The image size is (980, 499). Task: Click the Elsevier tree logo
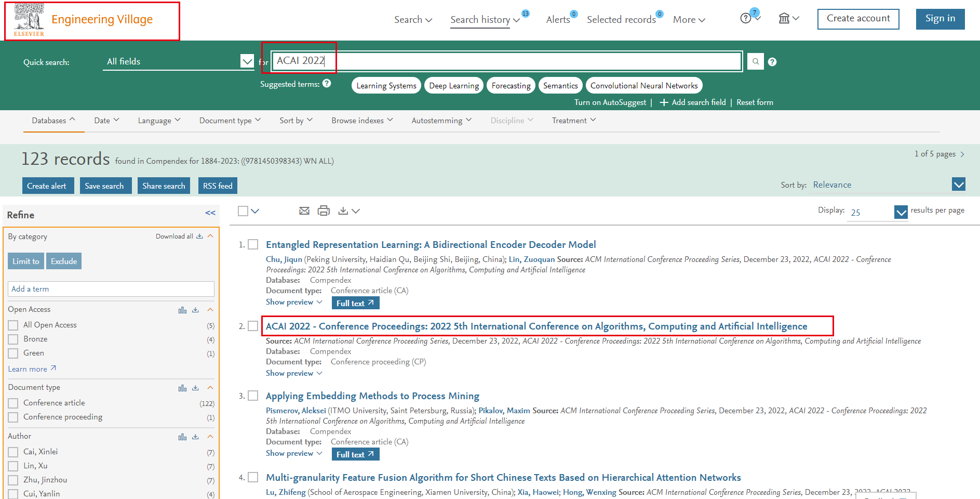tap(29, 20)
